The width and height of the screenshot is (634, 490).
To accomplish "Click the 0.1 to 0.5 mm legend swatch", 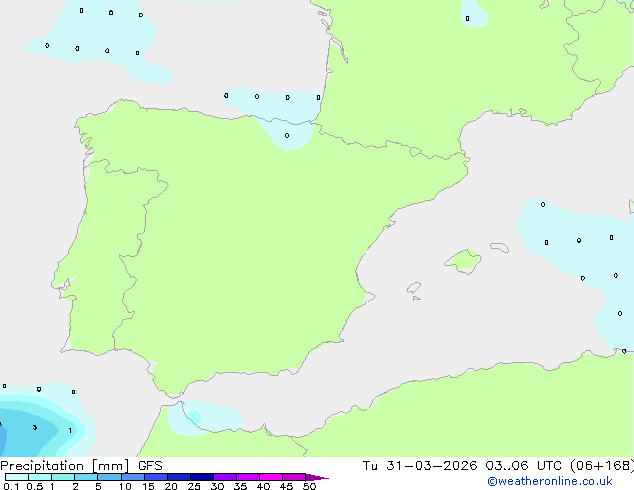I will pyautogui.click(x=17, y=477).
